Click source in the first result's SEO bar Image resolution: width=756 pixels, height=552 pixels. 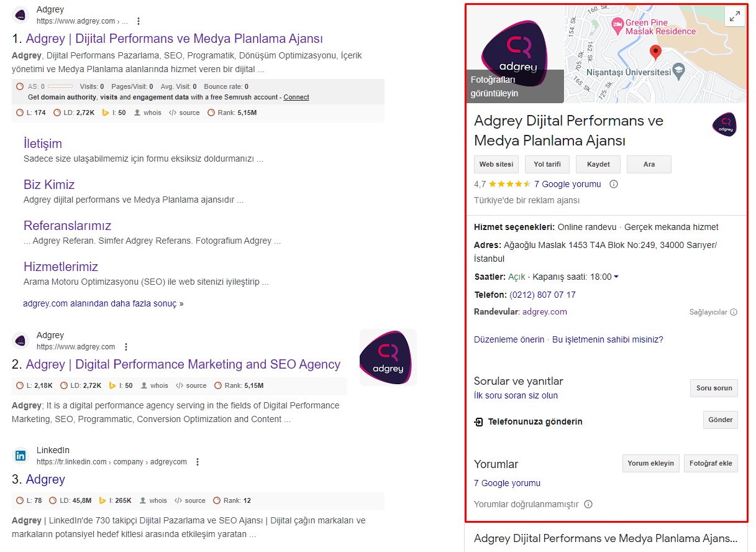click(x=184, y=113)
